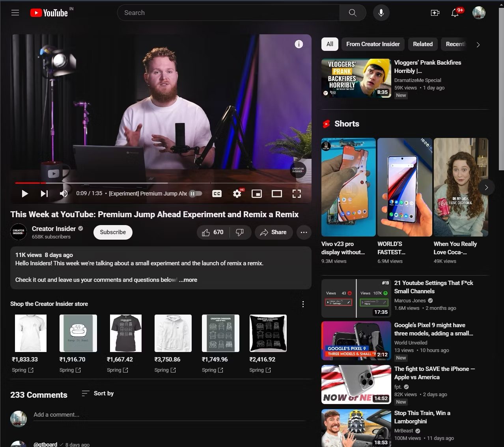Viewport: 504px width, 447px height.
Task: Open Creator Insider channel name link
Action: pyautogui.click(x=54, y=229)
